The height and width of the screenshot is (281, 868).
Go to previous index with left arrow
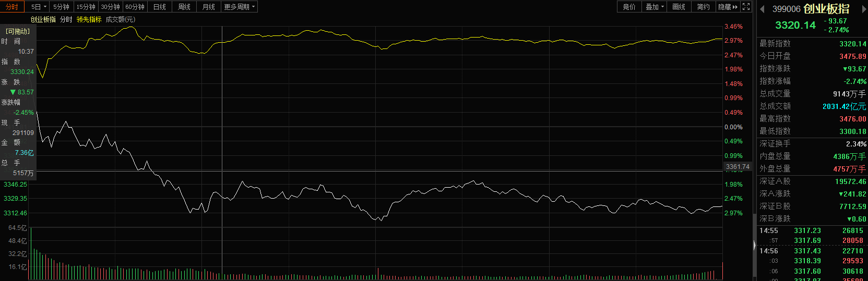[762, 9]
